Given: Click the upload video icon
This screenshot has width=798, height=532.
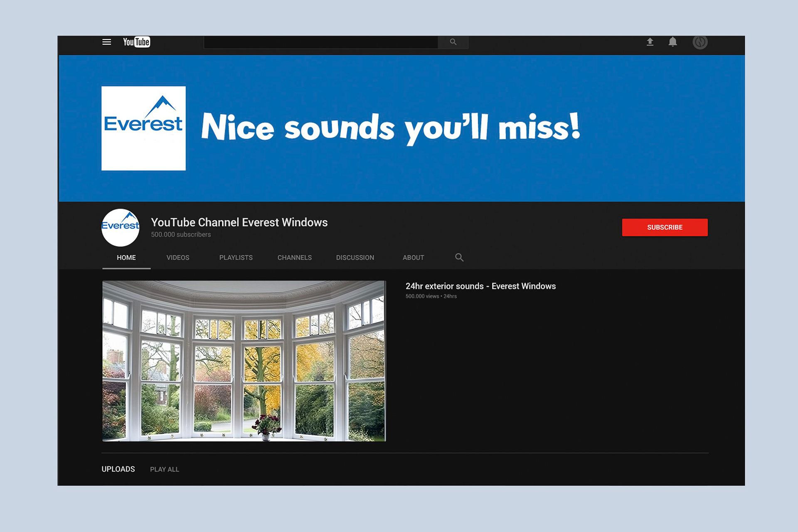Looking at the screenshot, I should (650, 42).
